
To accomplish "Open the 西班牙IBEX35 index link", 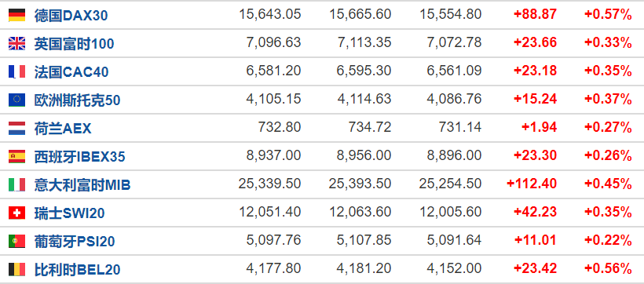I will (79, 157).
